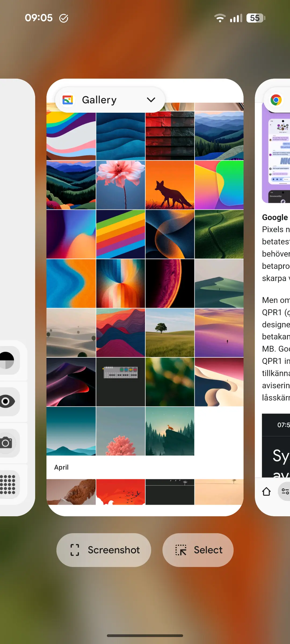Open the red and blue layered hills thumbnail
290x644 pixels.
point(121,333)
